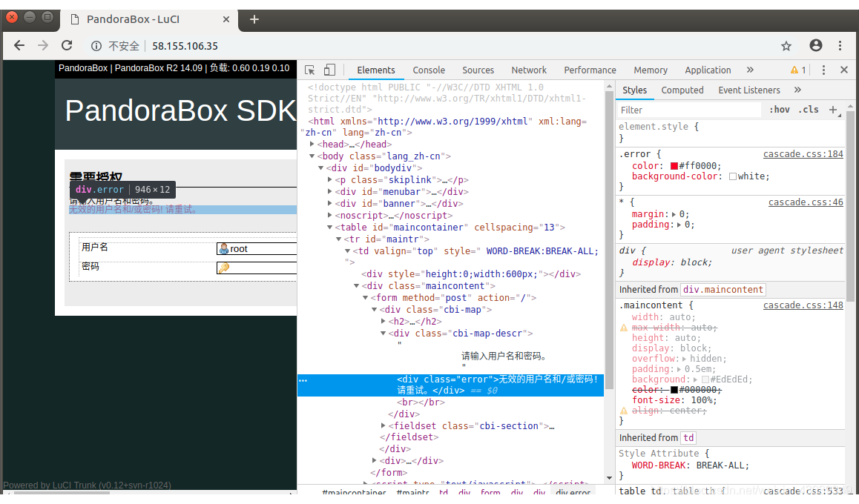Viewport: 859px width, 504px height.
Task: Collapse the form method post node
Action: [x=366, y=298]
